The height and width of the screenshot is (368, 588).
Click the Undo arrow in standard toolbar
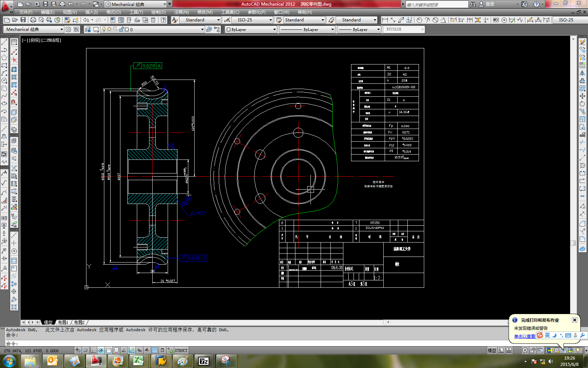(86, 20)
